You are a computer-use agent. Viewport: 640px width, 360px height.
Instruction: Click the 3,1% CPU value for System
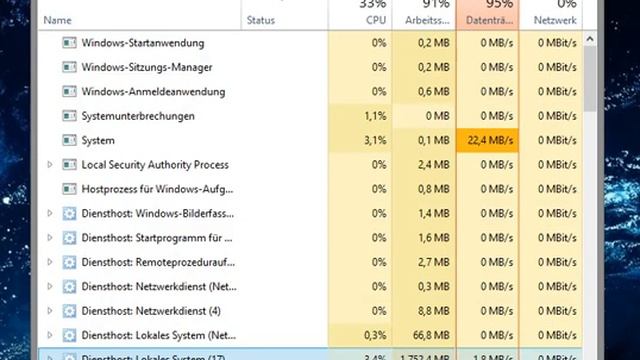pyautogui.click(x=375, y=140)
